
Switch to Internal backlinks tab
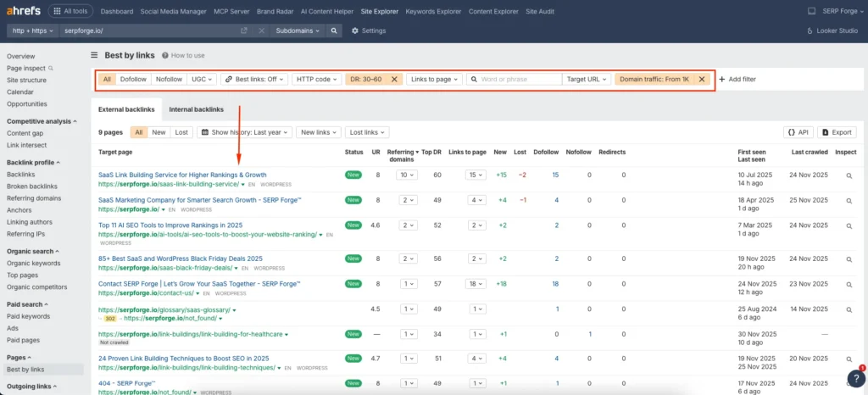(196, 109)
